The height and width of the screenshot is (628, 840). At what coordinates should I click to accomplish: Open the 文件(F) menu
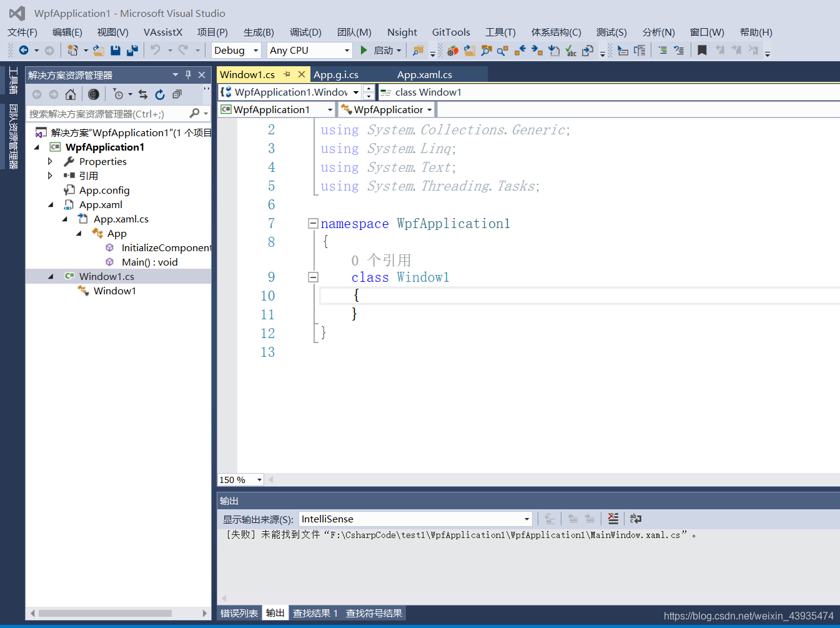point(22,32)
